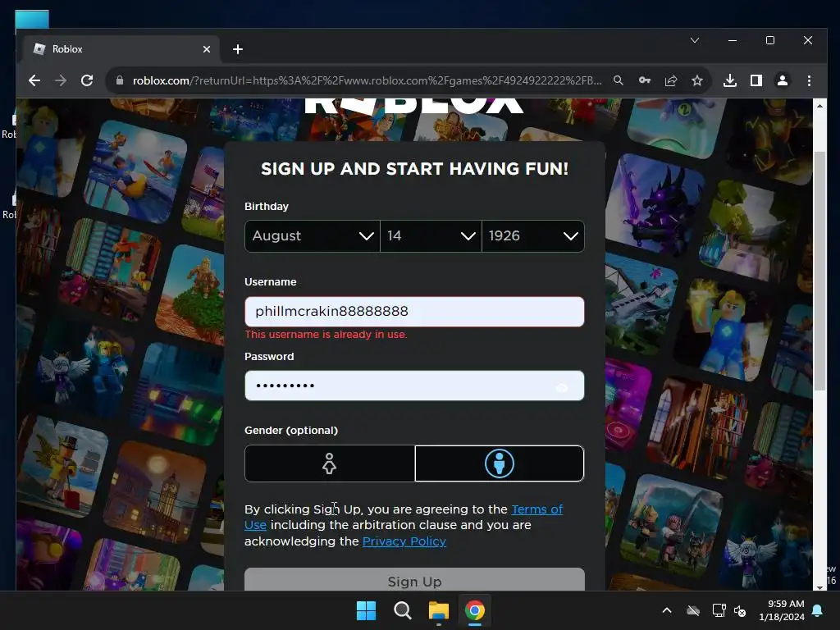Open Chrome downloads

click(729, 80)
